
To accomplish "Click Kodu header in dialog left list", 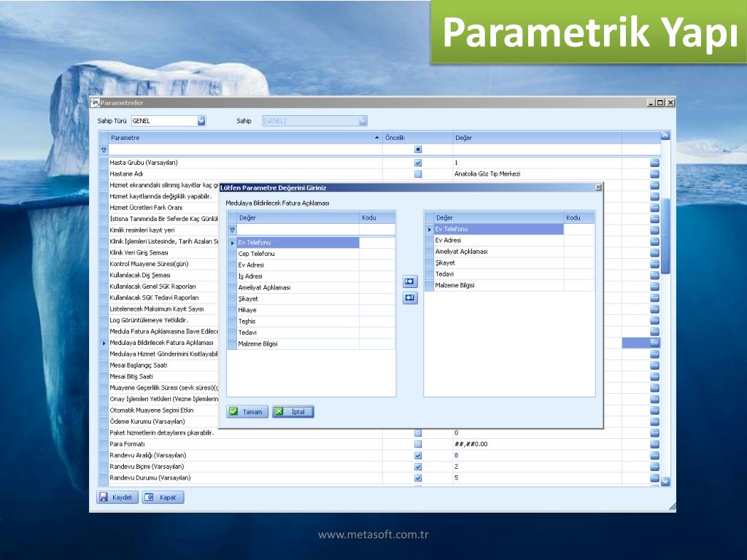I will [377, 217].
